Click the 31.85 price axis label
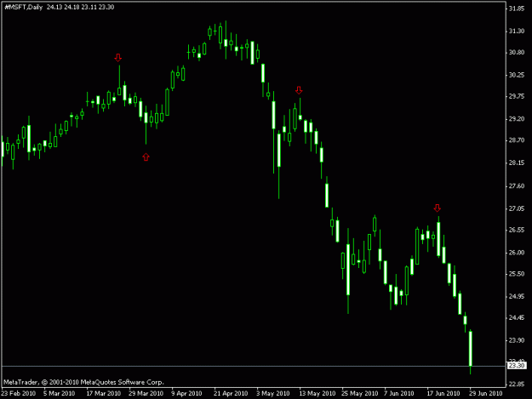532x399 pixels. tap(517, 9)
